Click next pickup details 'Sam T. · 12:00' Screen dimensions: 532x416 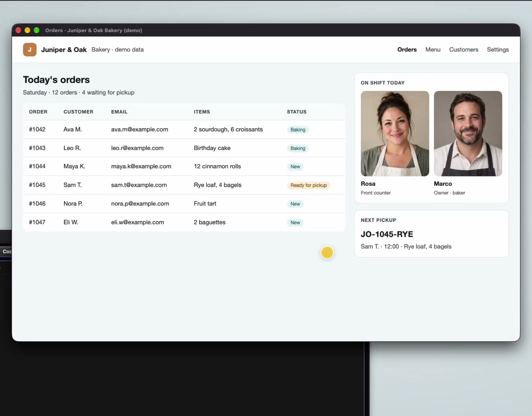[406, 246]
